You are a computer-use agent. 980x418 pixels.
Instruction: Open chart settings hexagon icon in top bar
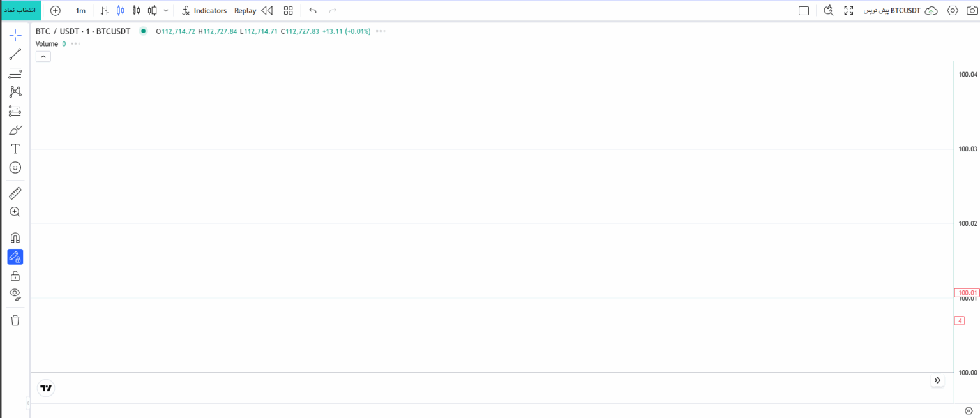[953, 10]
